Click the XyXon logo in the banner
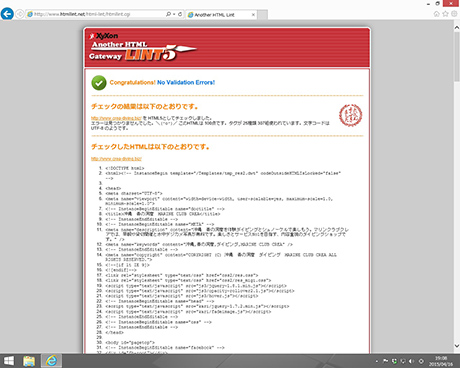Viewport: 460px width, 368px height. 104,36
